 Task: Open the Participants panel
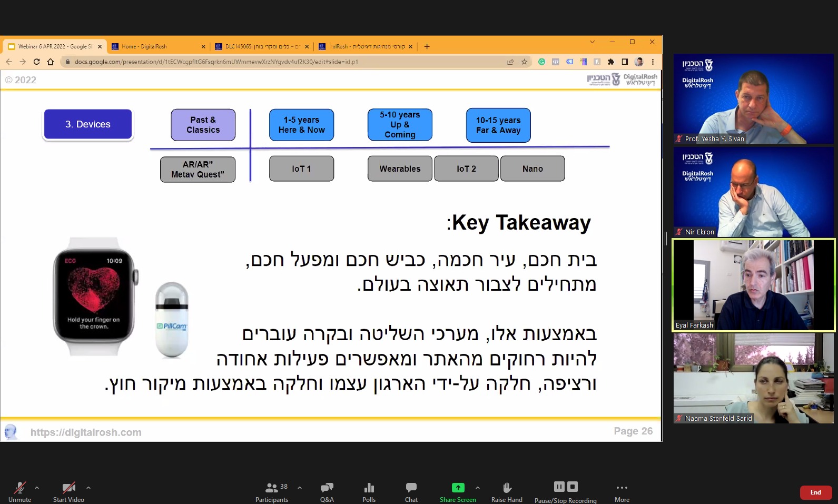(x=272, y=492)
